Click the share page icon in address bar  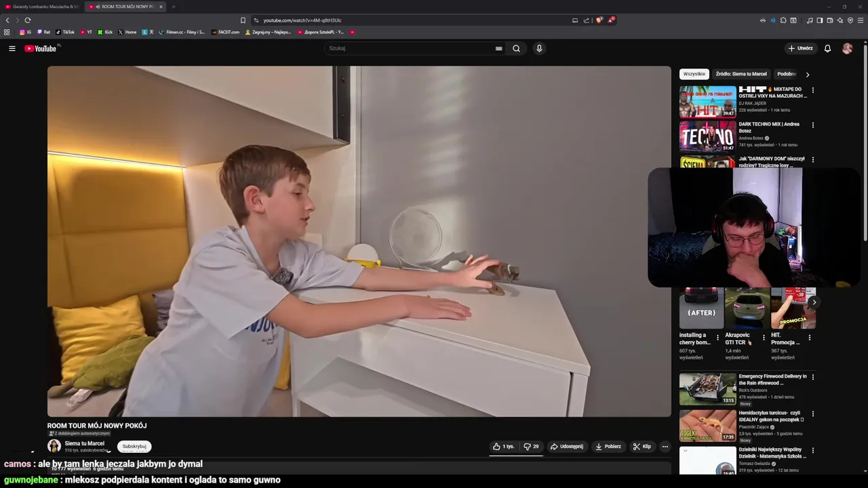[x=587, y=20]
